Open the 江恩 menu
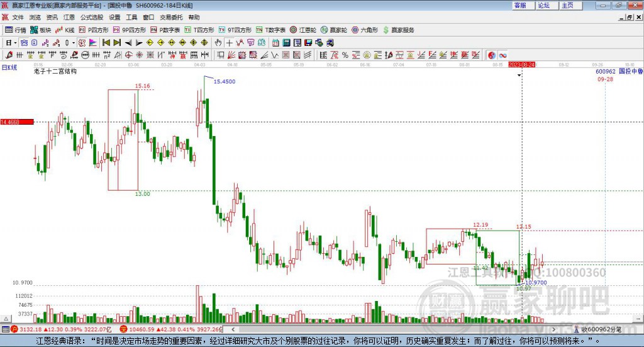644x347 pixels. 69,17
